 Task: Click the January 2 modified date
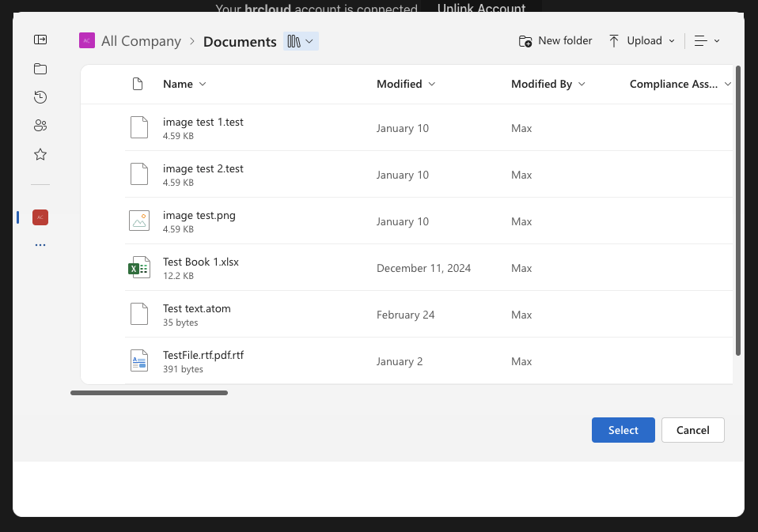click(x=400, y=361)
